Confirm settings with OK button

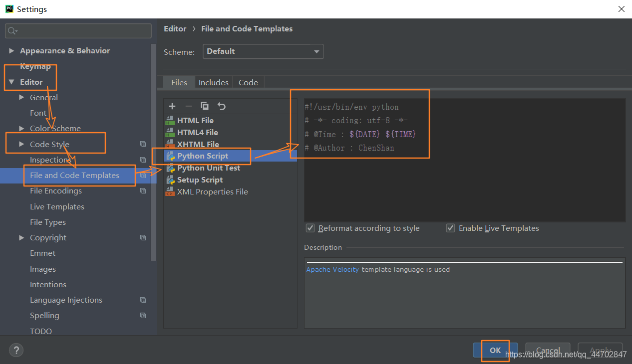click(x=495, y=350)
